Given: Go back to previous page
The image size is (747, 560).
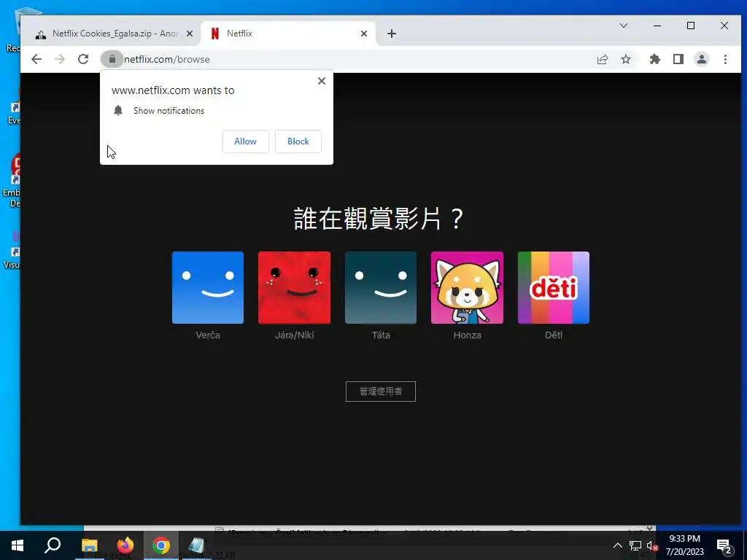Looking at the screenshot, I should point(36,59).
